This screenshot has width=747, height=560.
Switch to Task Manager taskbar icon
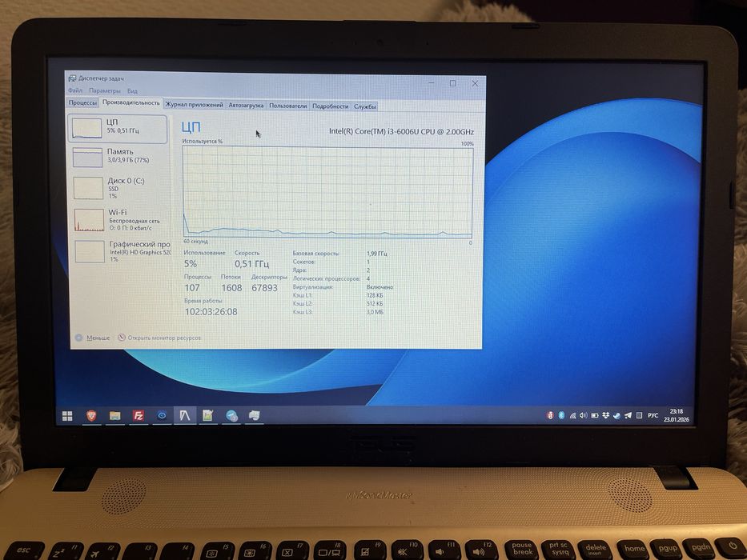[185, 416]
